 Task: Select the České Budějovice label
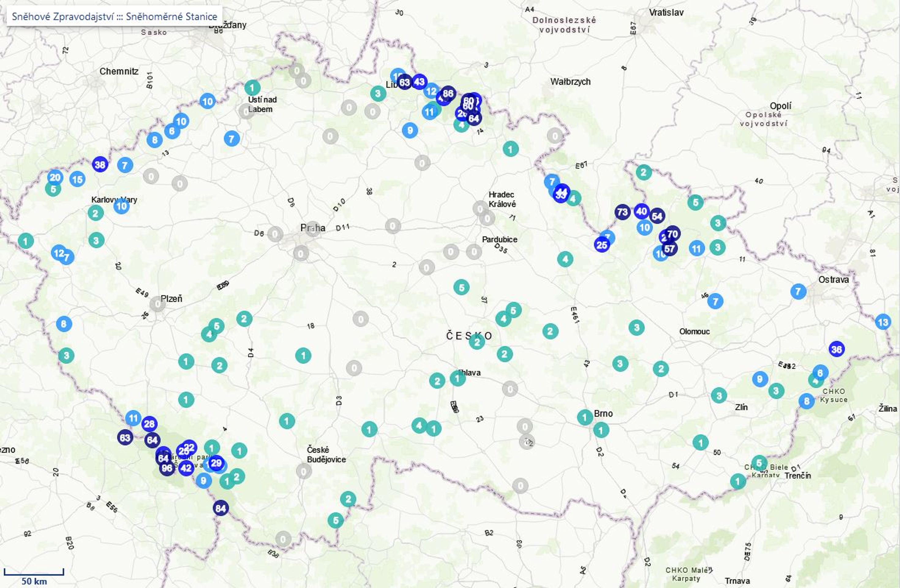point(326,454)
